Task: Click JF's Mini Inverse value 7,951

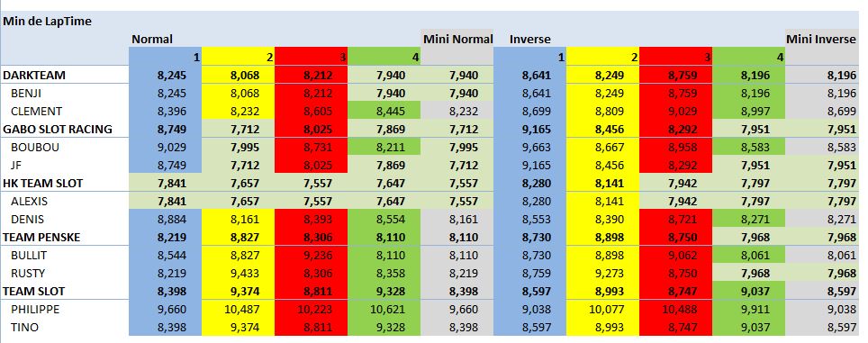Action: (821, 166)
